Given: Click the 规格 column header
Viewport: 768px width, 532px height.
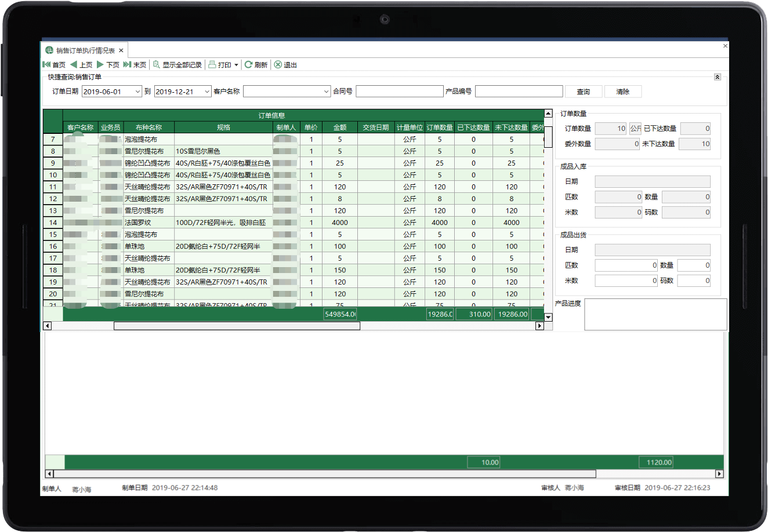Looking at the screenshot, I should coord(223,127).
